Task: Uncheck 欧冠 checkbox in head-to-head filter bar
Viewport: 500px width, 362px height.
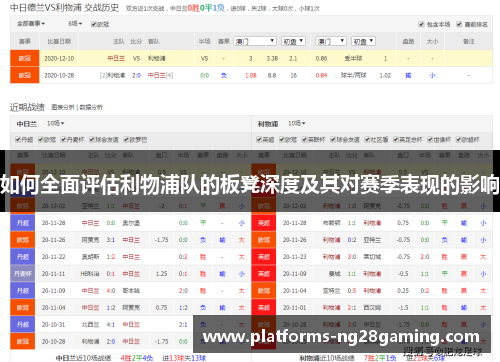Action: (94, 24)
